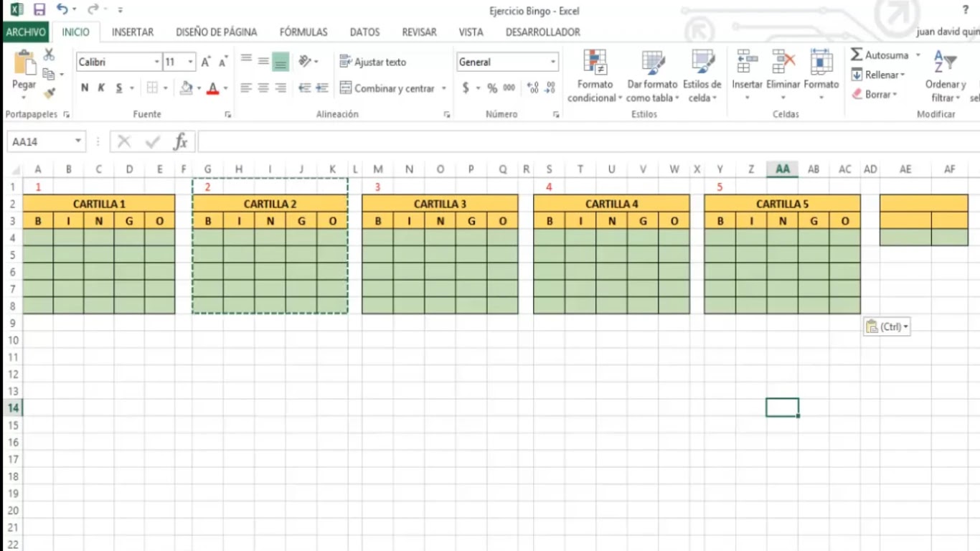Expand the Rellenar dropdown
Viewport: 980px width, 551px height.
click(903, 75)
